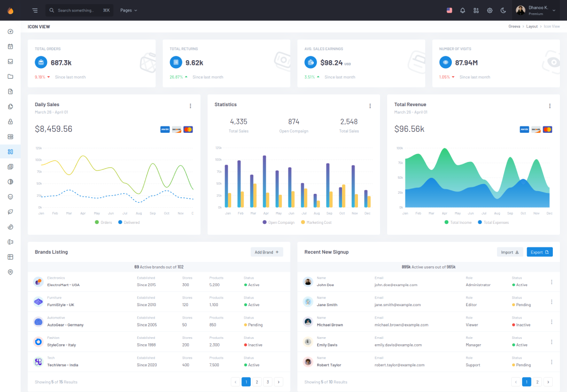
Task: Open the table grid sidebar icon
Action: tap(10, 257)
